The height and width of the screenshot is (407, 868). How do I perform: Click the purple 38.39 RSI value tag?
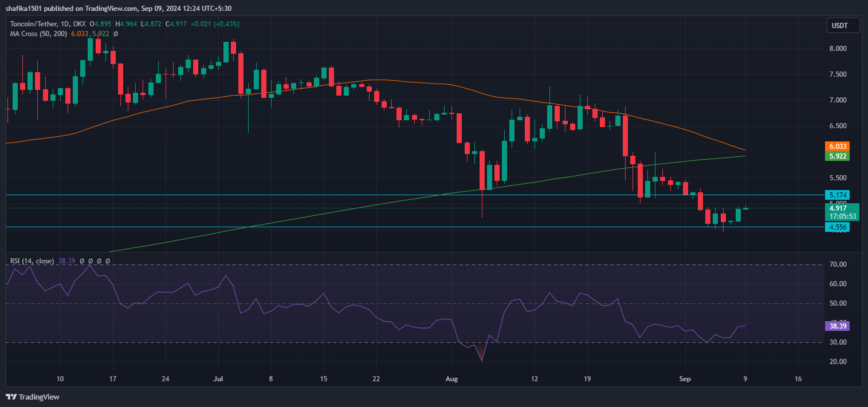pyautogui.click(x=838, y=326)
